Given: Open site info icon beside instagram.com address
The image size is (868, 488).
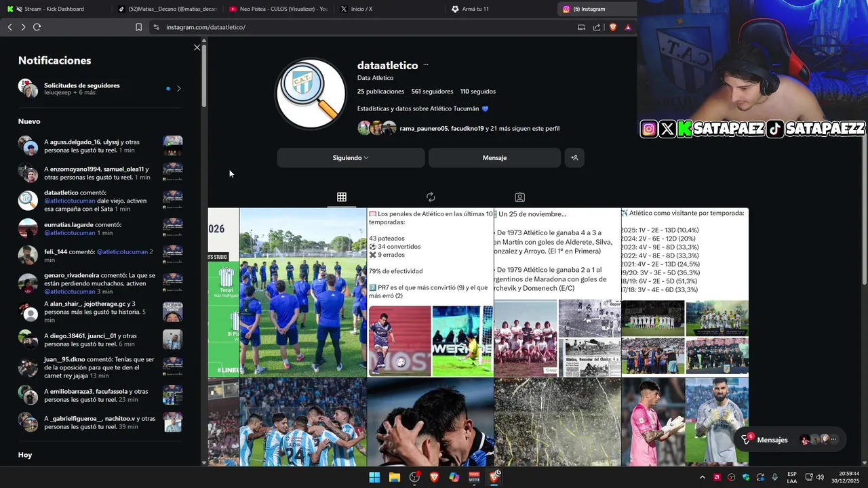Looking at the screenshot, I should [x=156, y=27].
